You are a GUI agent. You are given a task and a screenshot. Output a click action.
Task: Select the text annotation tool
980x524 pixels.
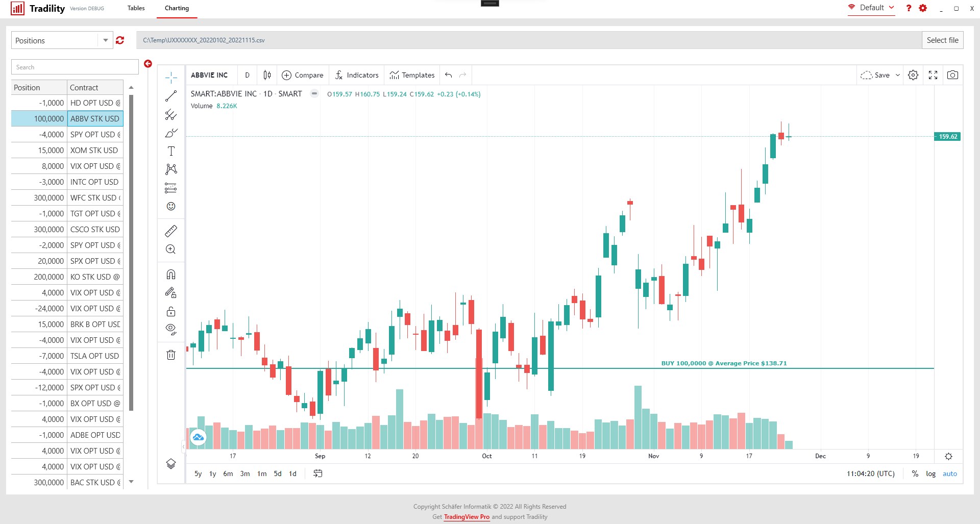coord(171,151)
